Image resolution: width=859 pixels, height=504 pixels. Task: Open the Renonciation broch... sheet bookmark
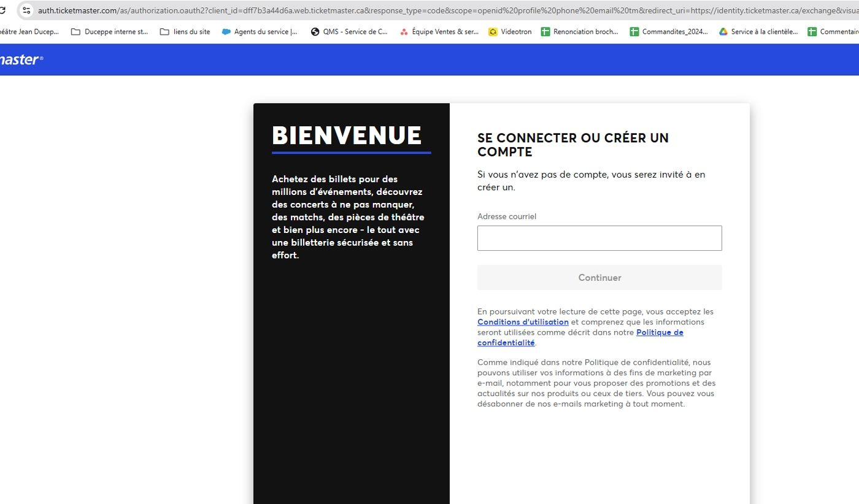coord(580,32)
